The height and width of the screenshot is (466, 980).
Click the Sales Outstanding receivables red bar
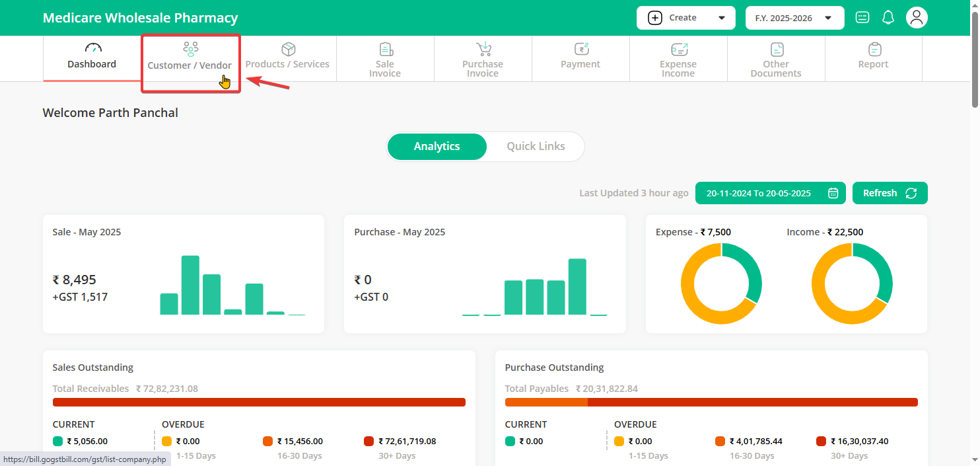coord(259,402)
